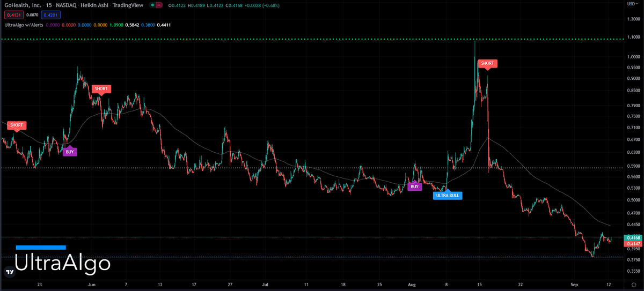Click the purple BUY label before June

coord(70,152)
